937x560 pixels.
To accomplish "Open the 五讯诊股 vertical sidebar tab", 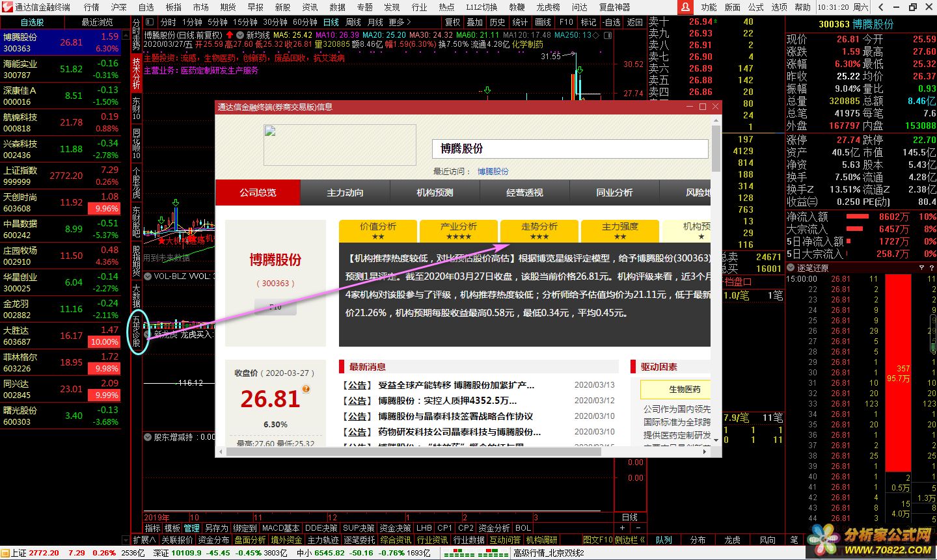I will pos(137,332).
